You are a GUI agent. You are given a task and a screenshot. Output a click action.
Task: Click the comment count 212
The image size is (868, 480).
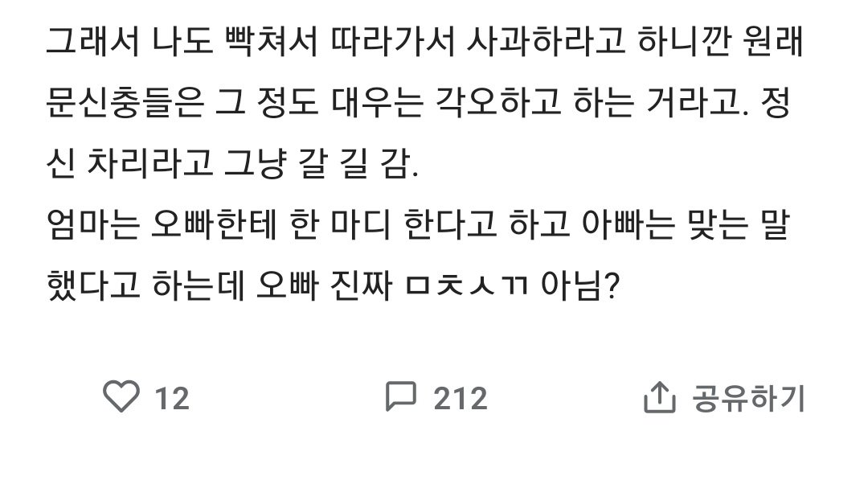coord(461,398)
